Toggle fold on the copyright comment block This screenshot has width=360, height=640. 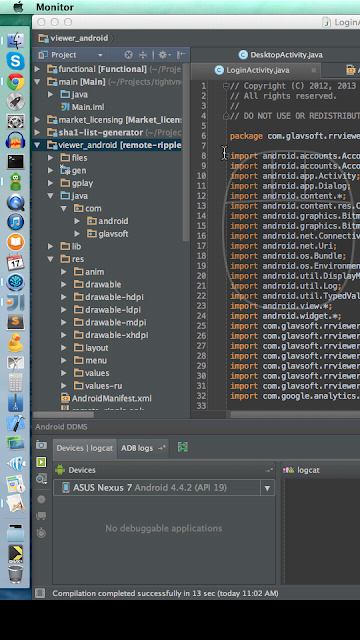pyautogui.click(x=225, y=86)
